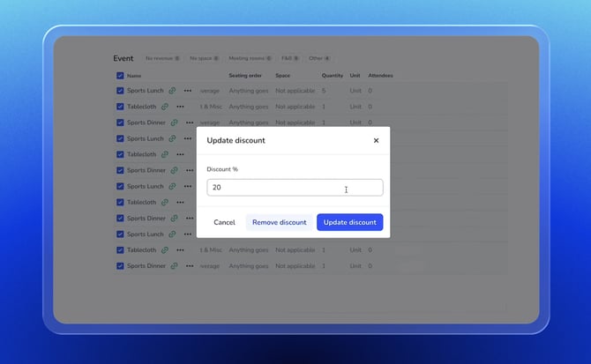Viewport: 591px width, 364px height.
Task: Click the Unit column header
Action: point(355,76)
